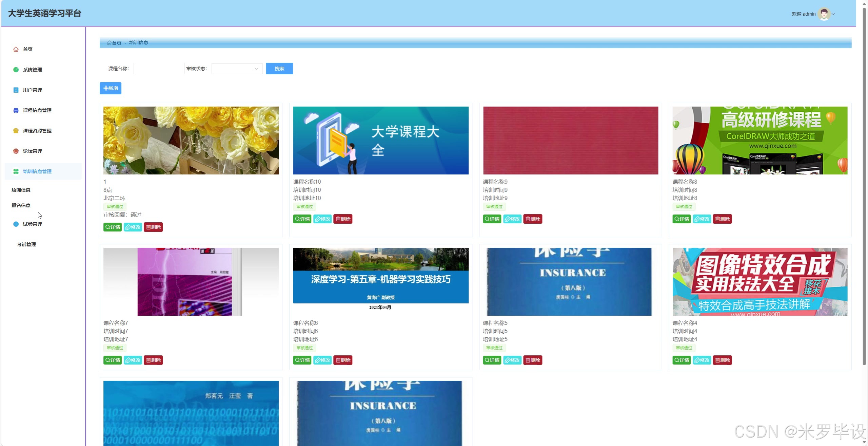Image resolution: width=868 pixels, height=446 pixels.
Task: Expand the 考试管理 menu
Action: pos(26,245)
